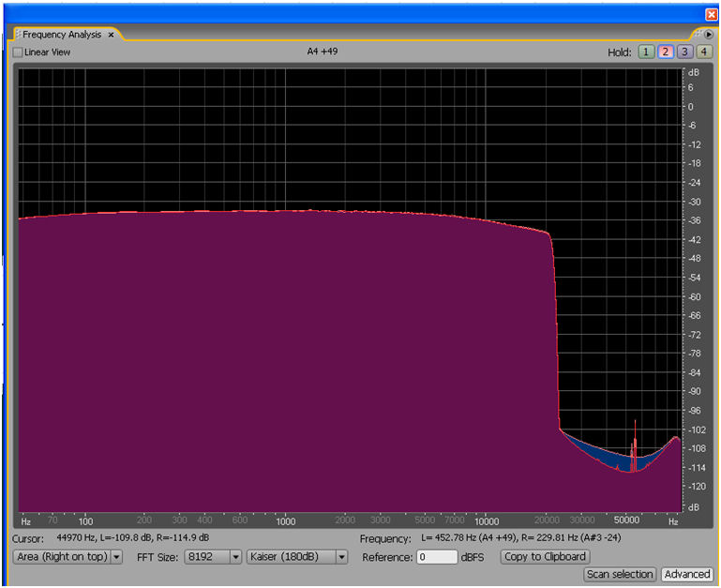Close the window with red X
The width and height of the screenshot is (721, 588).
[712, 15]
